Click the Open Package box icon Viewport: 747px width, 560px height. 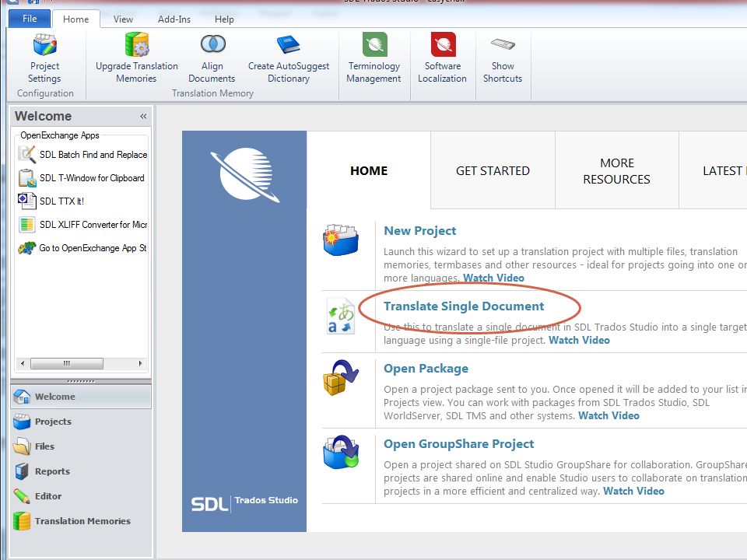pyautogui.click(x=341, y=378)
